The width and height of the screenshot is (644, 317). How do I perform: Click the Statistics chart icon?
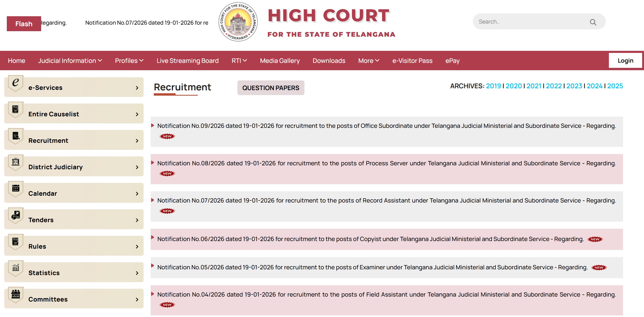(16, 268)
